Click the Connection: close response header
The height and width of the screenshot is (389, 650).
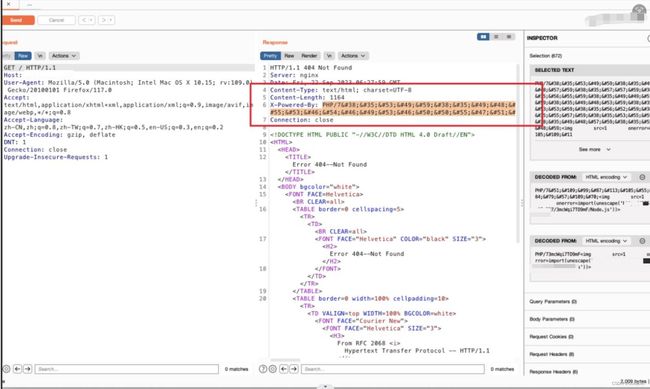tap(302, 120)
